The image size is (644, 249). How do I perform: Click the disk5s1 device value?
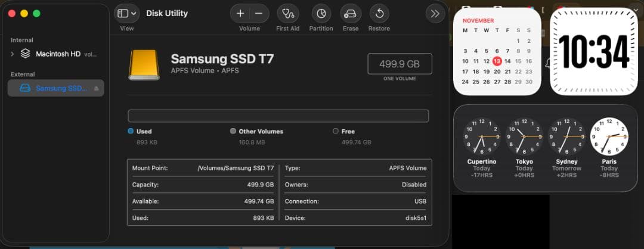[416, 218]
